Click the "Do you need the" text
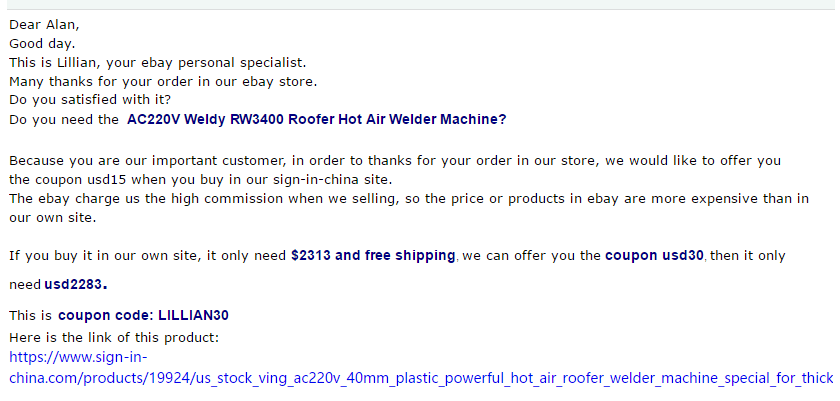The image size is (840, 401). point(61,119)
